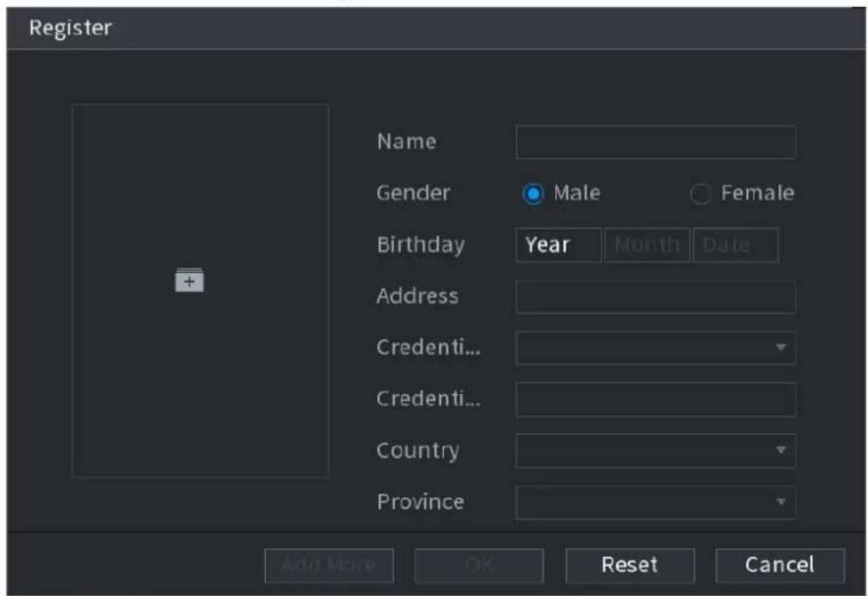Select the Male gender radio button
868x596 pixels.
pyautogui.click(x=533, y=194)
